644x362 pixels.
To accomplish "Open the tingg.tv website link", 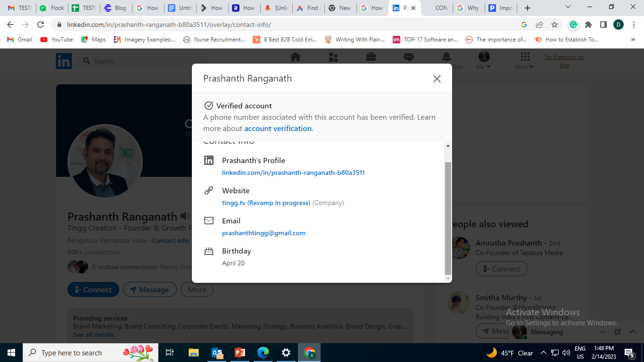I will click(x=266, y=203).
